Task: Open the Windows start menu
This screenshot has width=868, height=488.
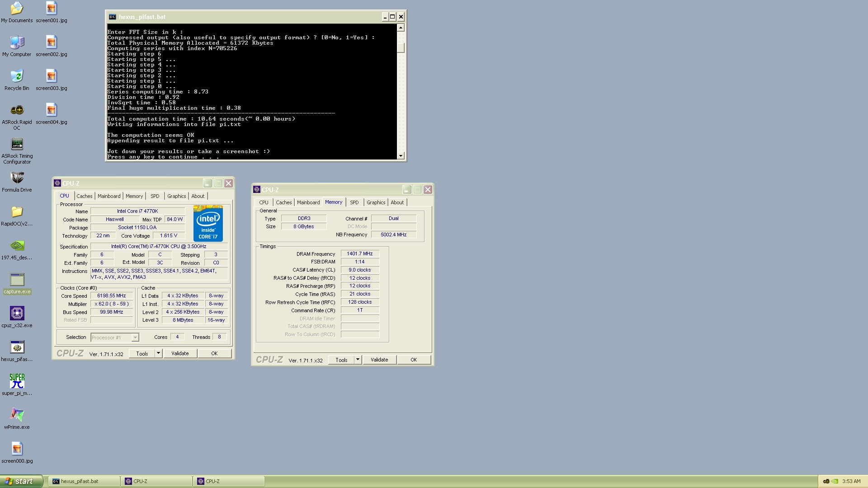Action: 21,481
